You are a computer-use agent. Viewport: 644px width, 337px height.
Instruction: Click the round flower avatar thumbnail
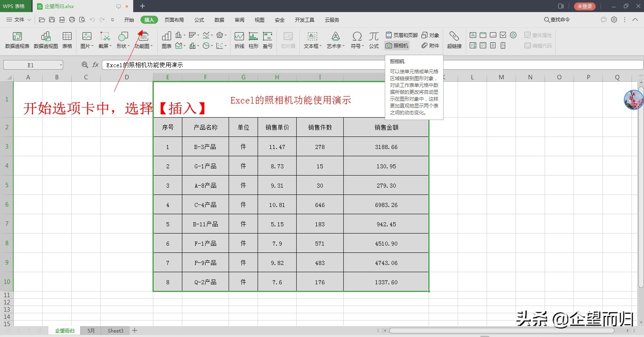click(x=634, y=100)
